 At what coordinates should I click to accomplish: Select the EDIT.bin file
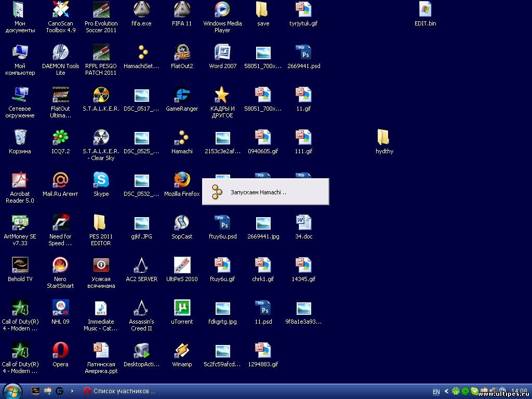click(425, 10)
